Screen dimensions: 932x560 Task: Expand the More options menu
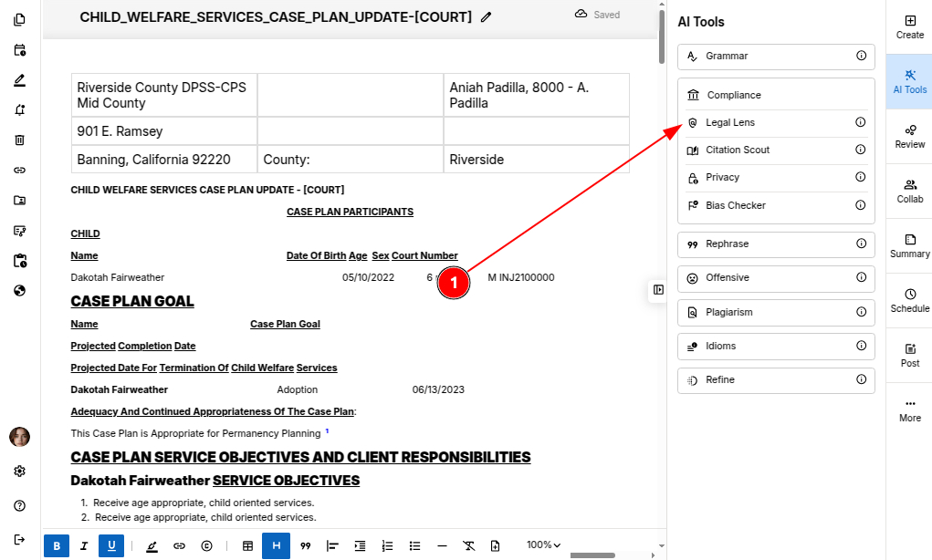909,410
